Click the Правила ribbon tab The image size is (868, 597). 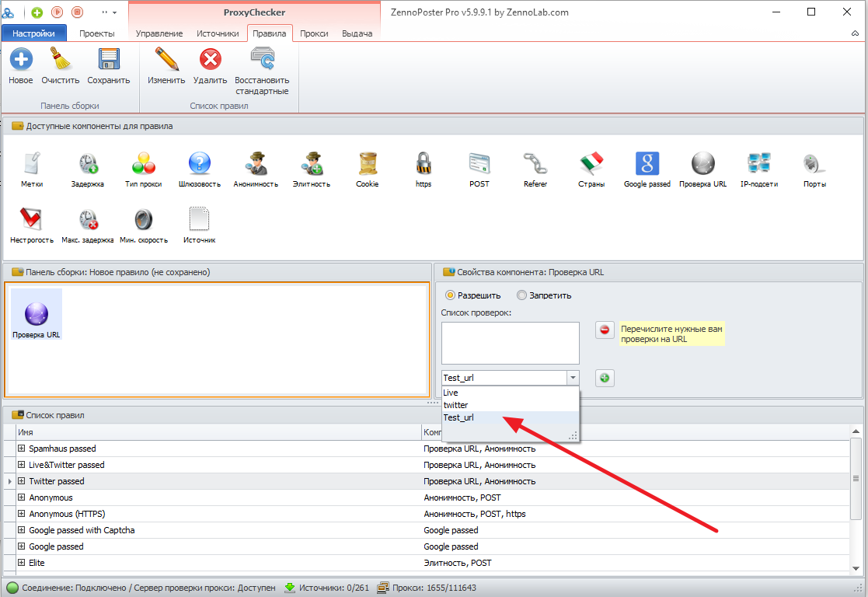point(270,33)
